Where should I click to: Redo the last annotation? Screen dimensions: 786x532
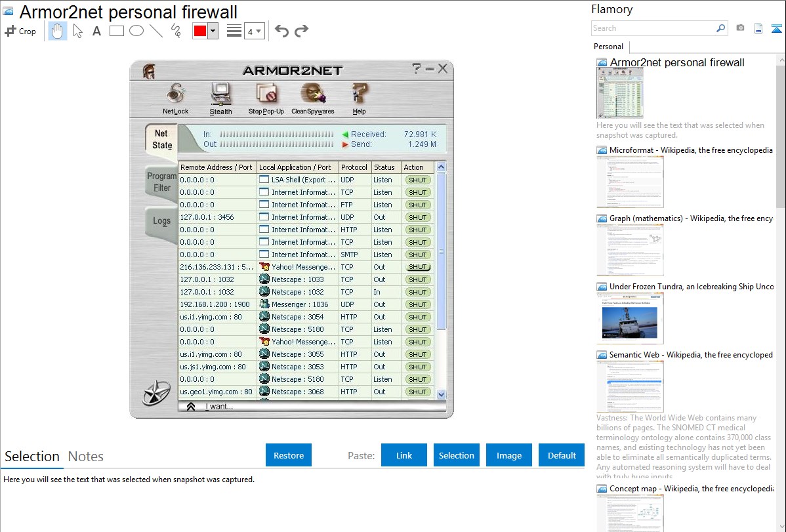pyautogui.click(x=301, y=31)
